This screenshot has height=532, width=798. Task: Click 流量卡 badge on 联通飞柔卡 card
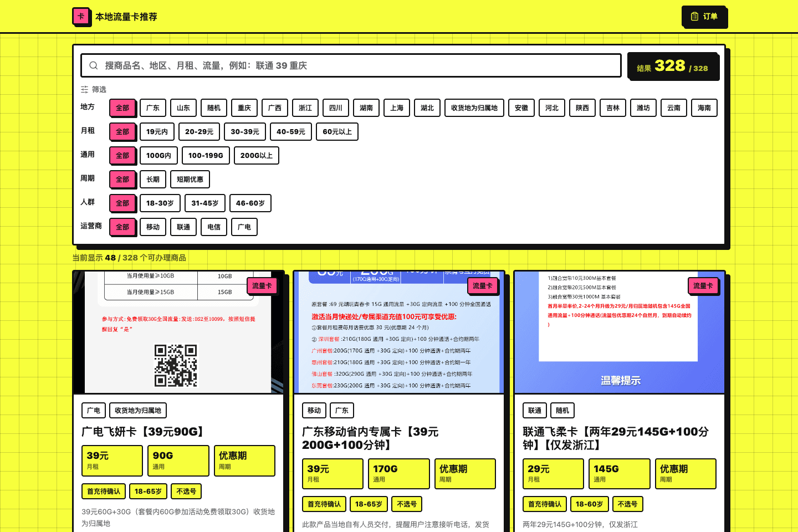703,286
